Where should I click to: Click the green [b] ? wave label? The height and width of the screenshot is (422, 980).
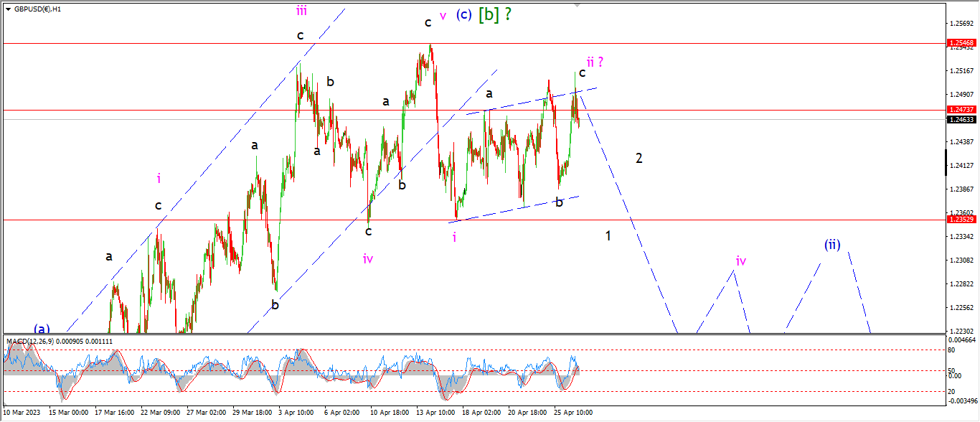(x=495, y=14)
